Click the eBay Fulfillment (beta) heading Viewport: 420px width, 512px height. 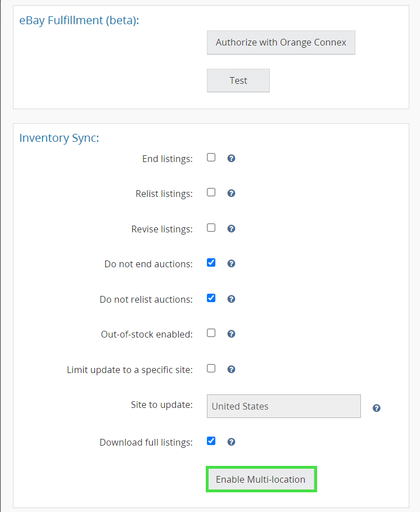click(79, 20)
